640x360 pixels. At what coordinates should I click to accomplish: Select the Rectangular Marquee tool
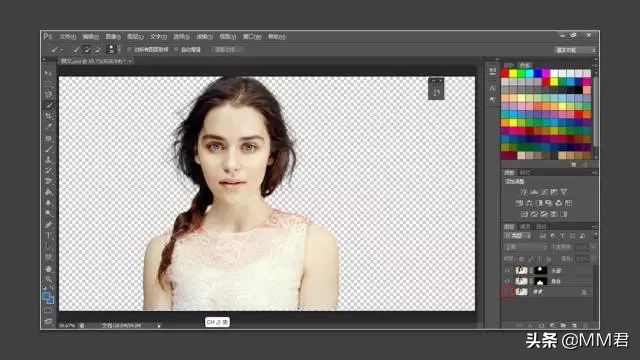(x=48, y=84)
